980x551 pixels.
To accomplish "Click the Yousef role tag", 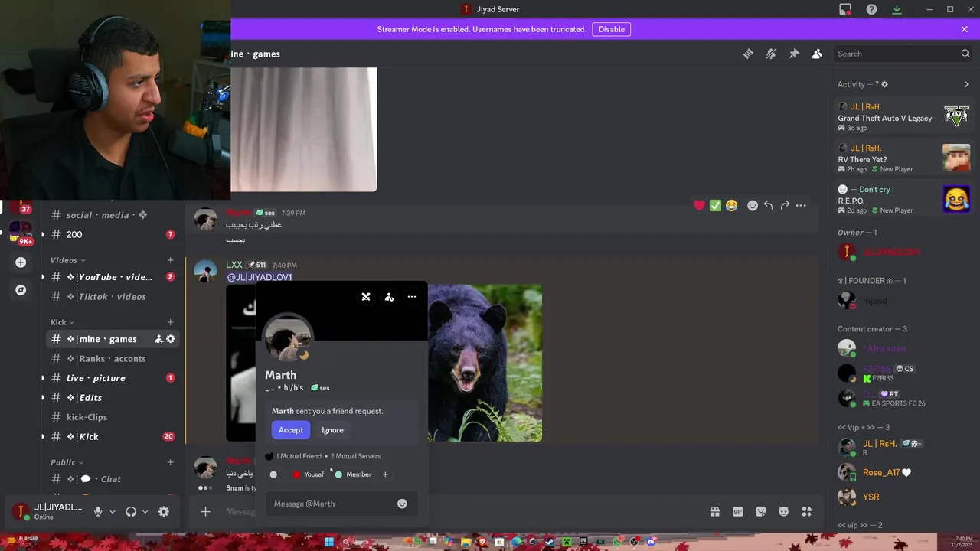I will click(x=309, y=474).
